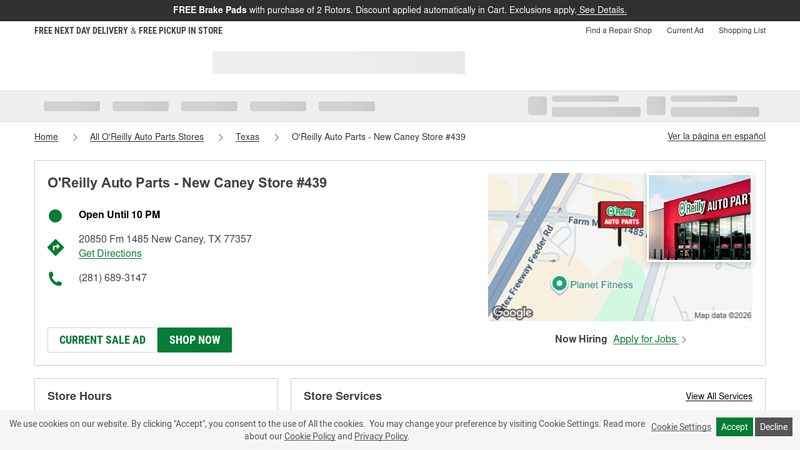Click the green phone handset icon
Viewport: 800px width, 450px height.
[x=55, y=279]
